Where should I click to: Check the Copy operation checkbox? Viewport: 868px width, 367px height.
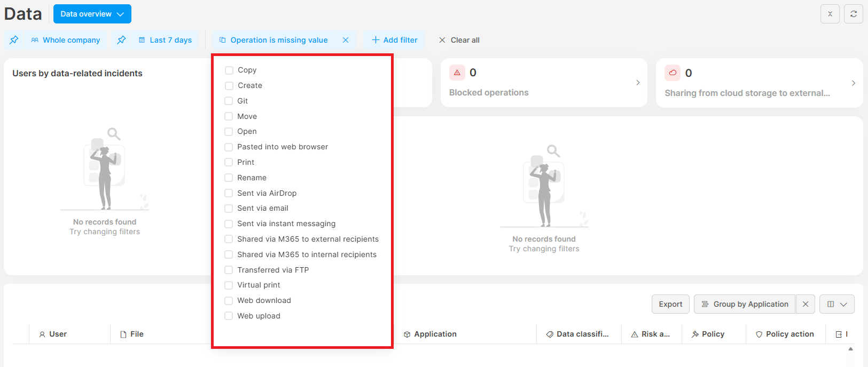pos(229,70)
